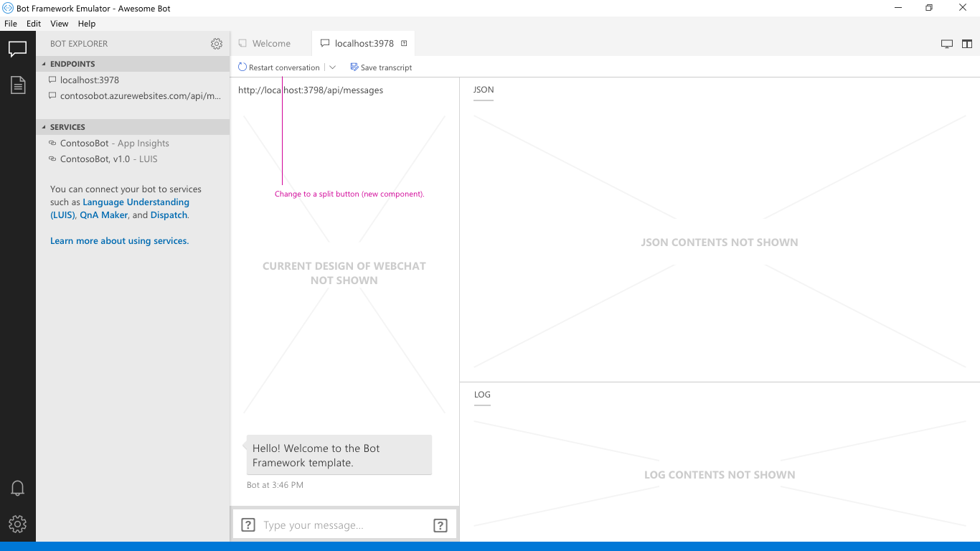Restore down the emulator window
Viewport: 980px width, 551px height.
(929, 8)
